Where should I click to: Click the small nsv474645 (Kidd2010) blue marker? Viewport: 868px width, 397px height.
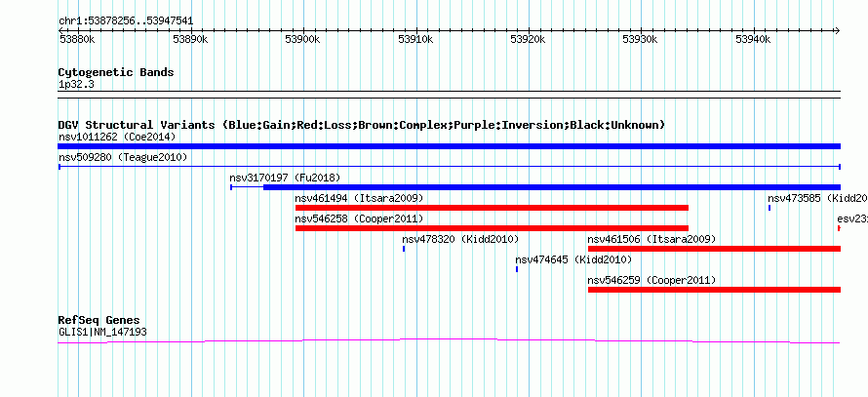(x=517, y=269)
